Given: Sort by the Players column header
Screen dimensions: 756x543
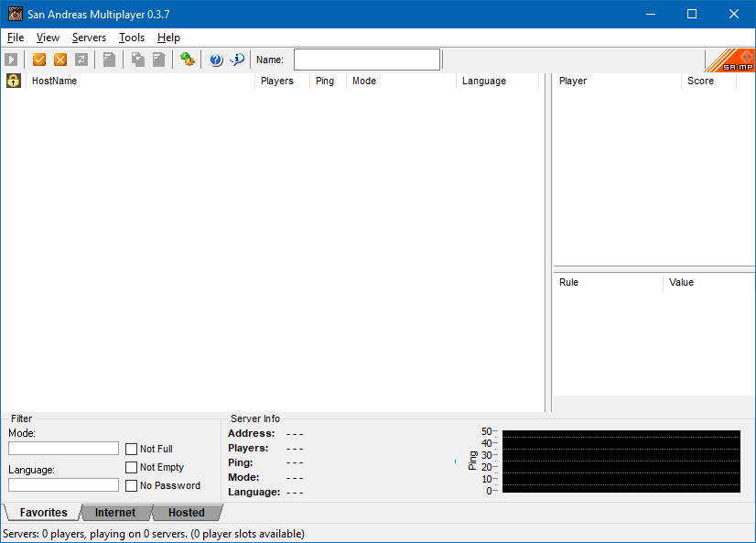Looking at the screenshot, I should pos(282,81).
